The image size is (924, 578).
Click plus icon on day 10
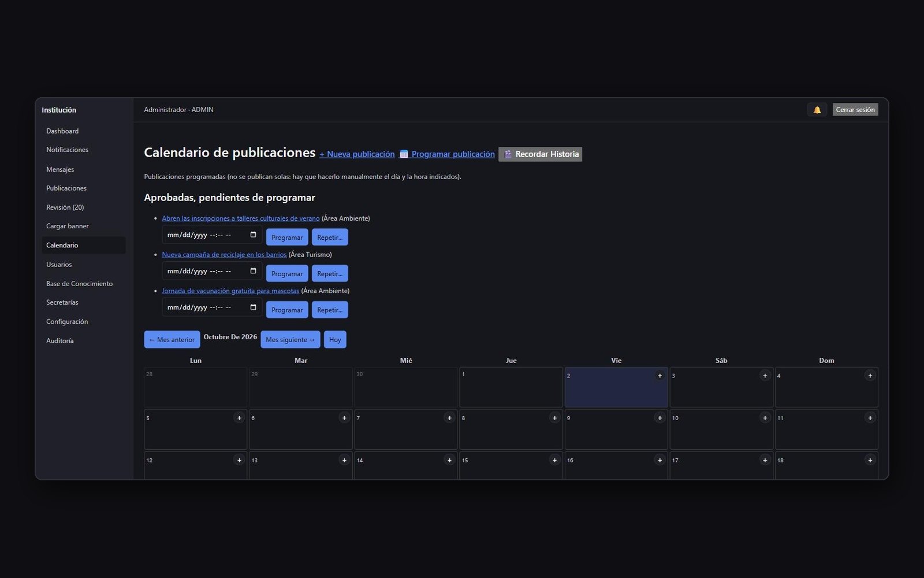point(765,418)
